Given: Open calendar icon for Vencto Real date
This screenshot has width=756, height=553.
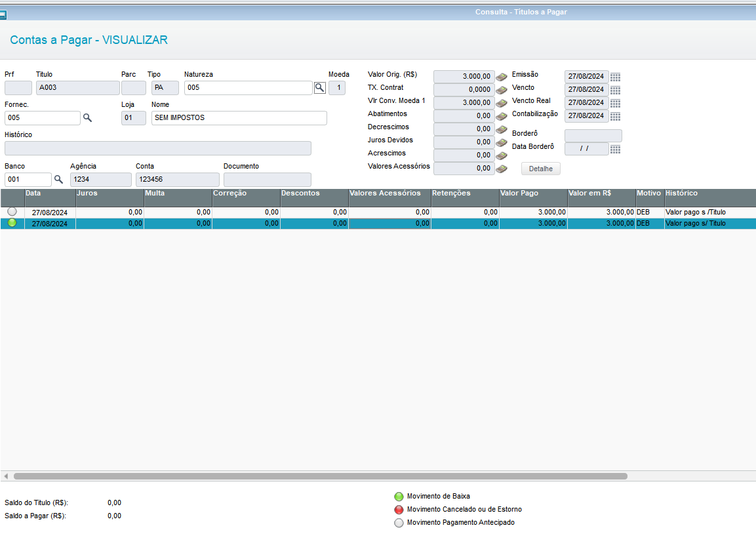Looking at the screenshot, I should [x=615, y=103].
